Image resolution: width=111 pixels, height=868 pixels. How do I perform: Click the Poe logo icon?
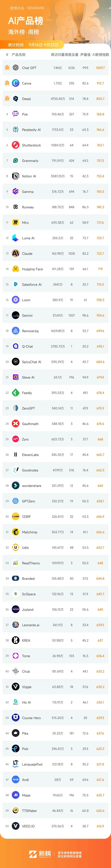point(15,114)
